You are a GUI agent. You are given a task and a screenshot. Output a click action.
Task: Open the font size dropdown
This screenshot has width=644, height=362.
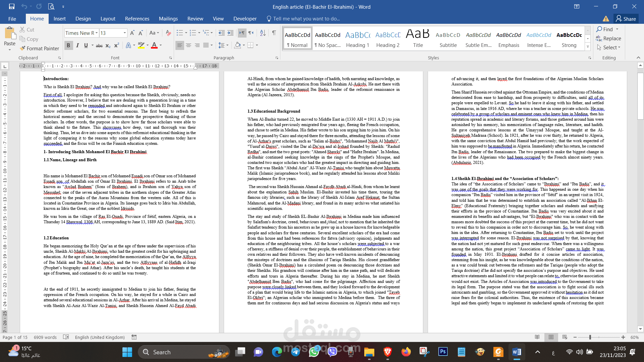click(x=125, y=33)
